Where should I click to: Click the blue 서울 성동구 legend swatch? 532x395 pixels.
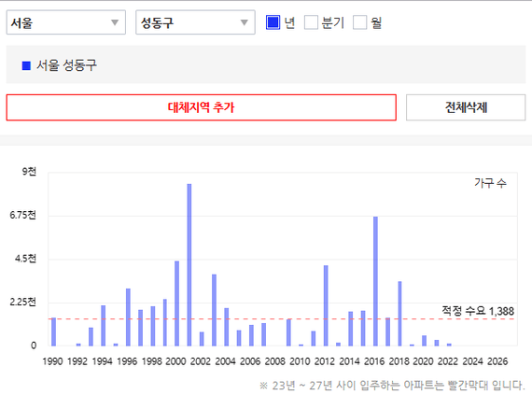point(26,65)
